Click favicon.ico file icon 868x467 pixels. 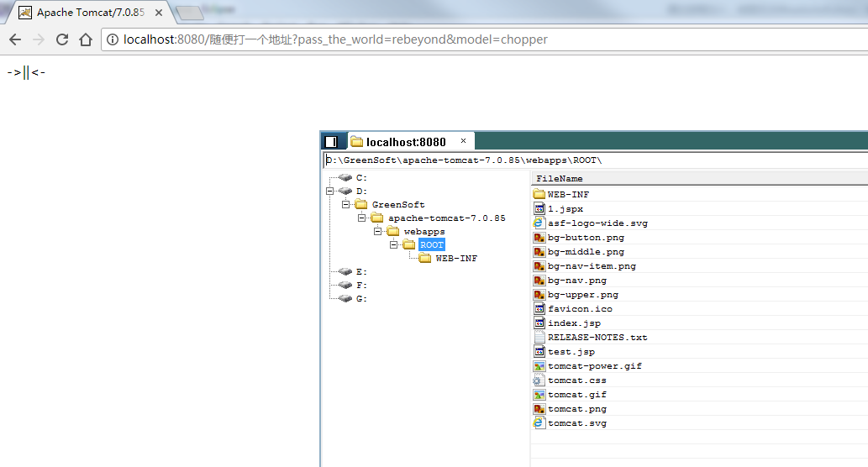(x=539, y=308)
